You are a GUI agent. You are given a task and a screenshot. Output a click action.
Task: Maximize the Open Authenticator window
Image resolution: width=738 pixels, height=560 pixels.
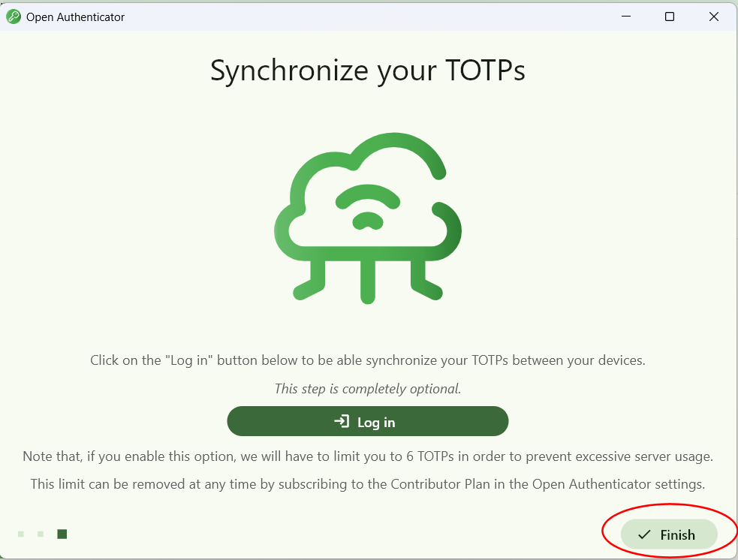click(670, 17)
